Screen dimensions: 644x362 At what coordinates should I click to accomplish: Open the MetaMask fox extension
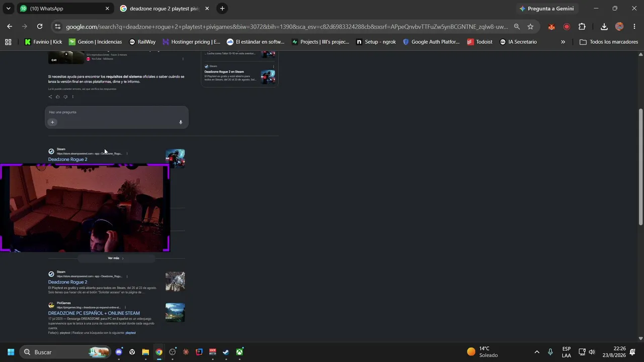[551, 27]
